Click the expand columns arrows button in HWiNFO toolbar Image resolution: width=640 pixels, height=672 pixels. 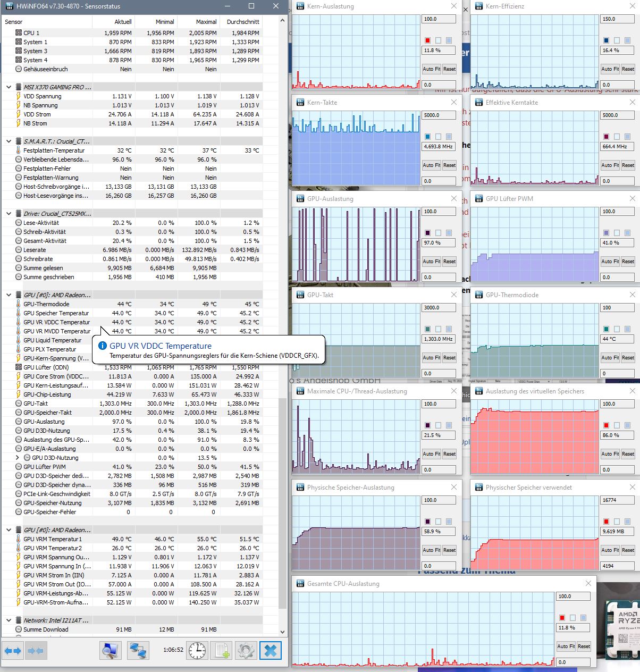pyautogui.click(x=13, y=650)
